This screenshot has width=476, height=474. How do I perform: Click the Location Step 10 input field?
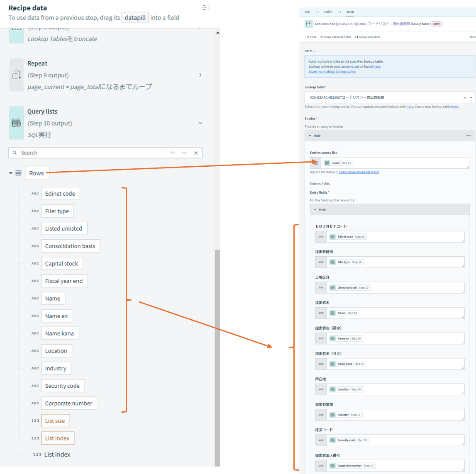pyautogui.click(x=395, y=389)
